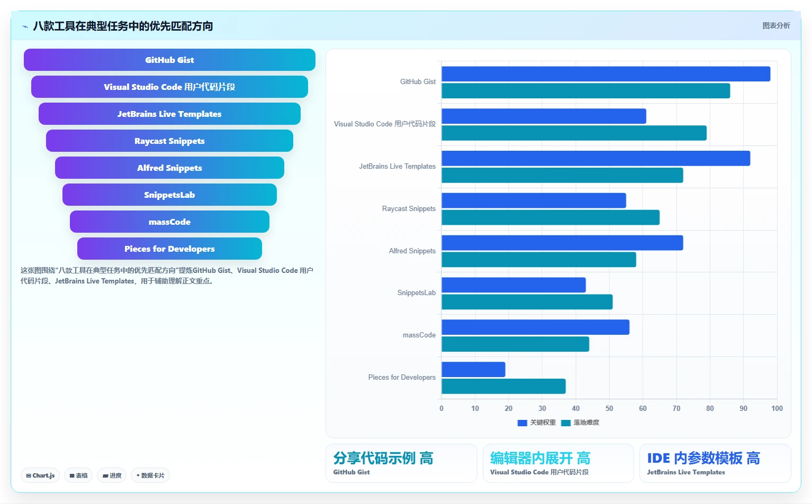Click the Pieces for Developers teal bar
Image resolution: width=812 pixels, height=504 pixels.
click(x=503, y=386)
